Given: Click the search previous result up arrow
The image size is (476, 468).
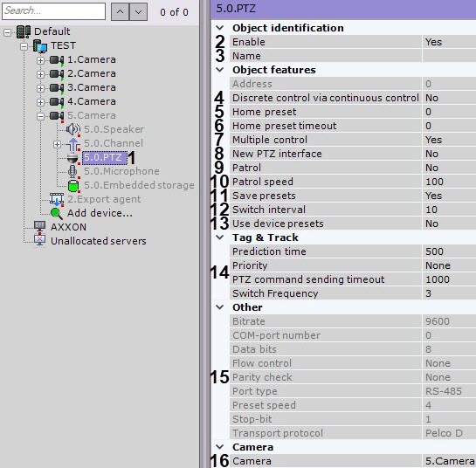Looking at the screenshot, I should pos(121,12).
